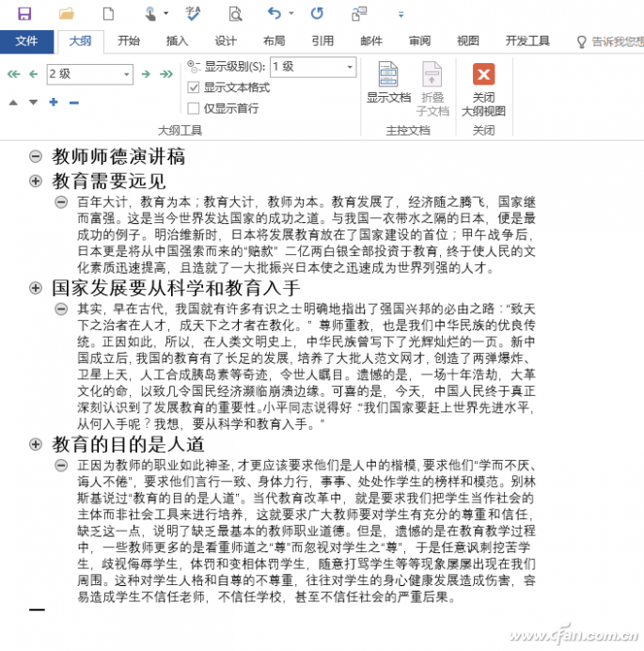Move item up in outline
Viewport: 644px width, 651px height.
point(13,103)
